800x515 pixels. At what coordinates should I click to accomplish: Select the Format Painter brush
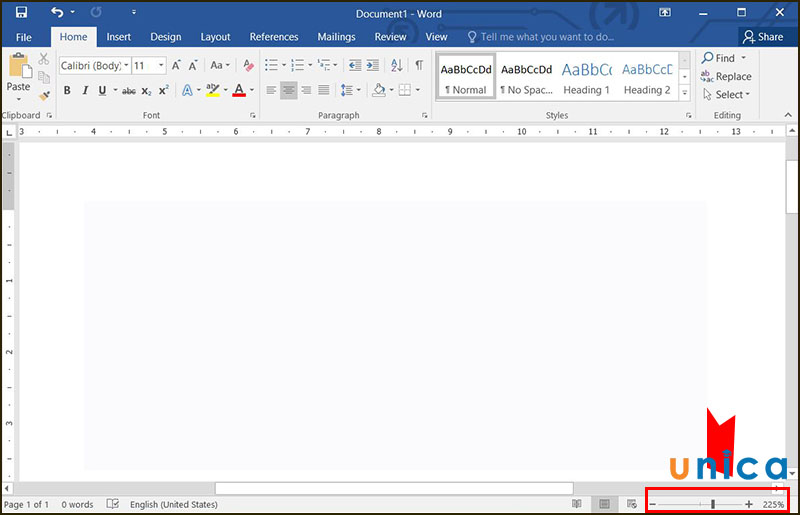[44, 95]
